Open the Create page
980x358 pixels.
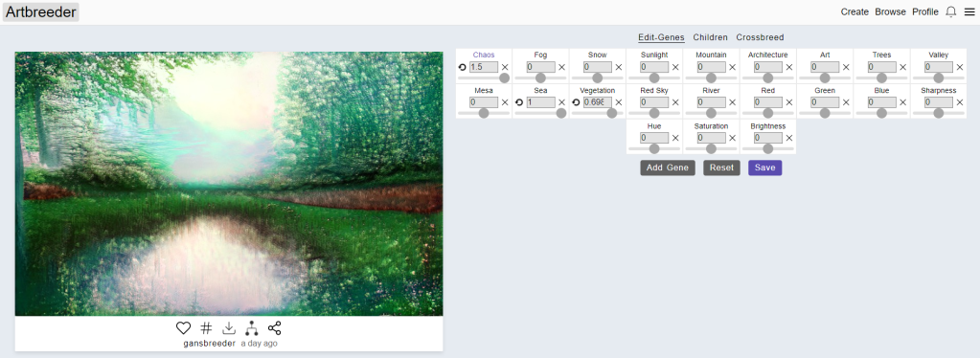tap(855, 11)
